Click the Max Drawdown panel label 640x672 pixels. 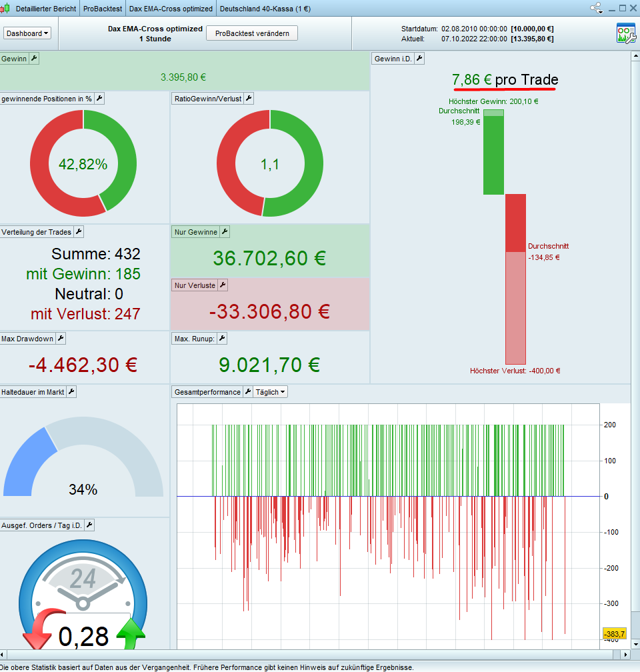click(x=27, y=339)
